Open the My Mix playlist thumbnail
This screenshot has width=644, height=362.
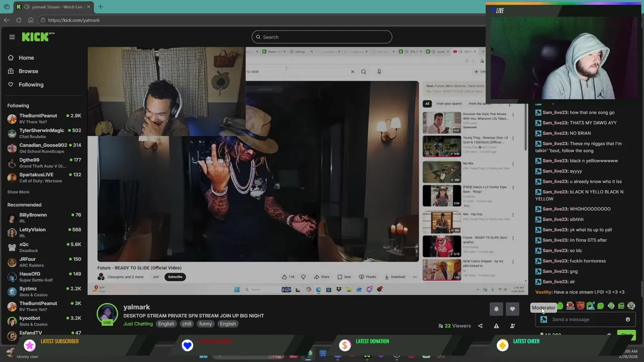click(442, 172)
